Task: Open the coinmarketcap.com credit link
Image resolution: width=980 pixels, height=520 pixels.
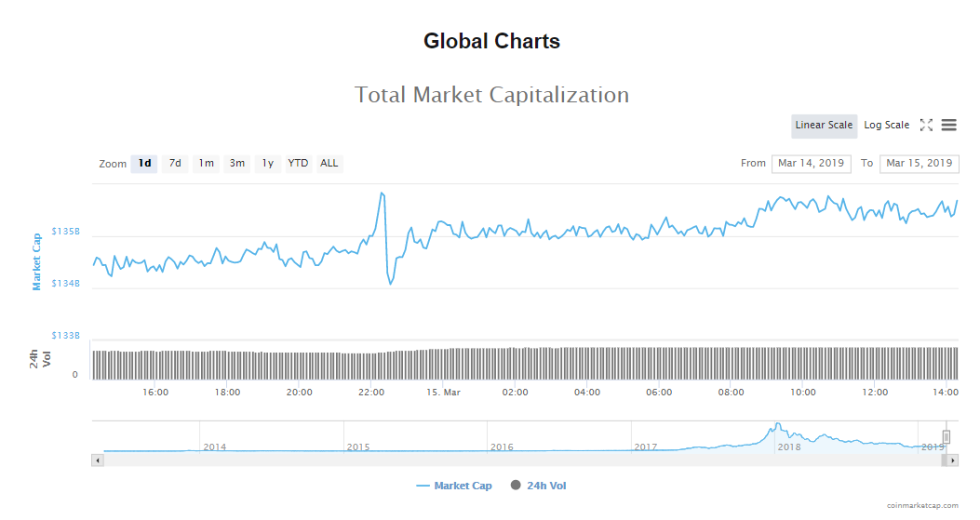Action: click(922, 505)
